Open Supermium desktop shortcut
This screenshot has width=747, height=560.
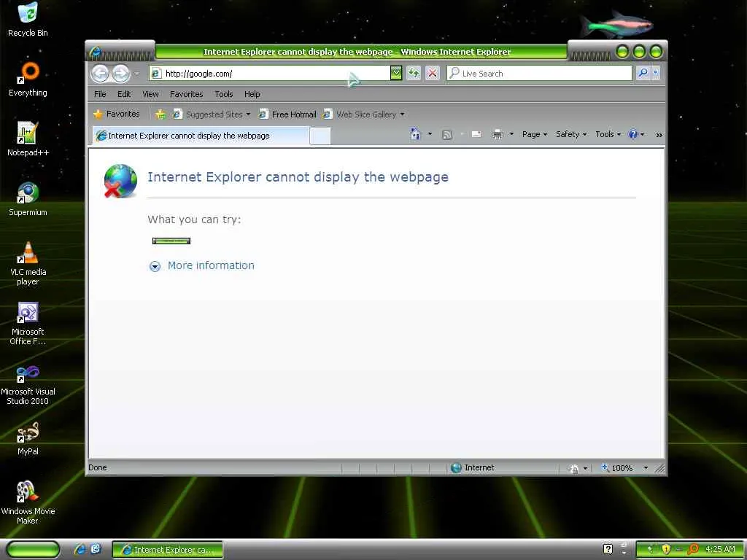(x=28, y=200)
